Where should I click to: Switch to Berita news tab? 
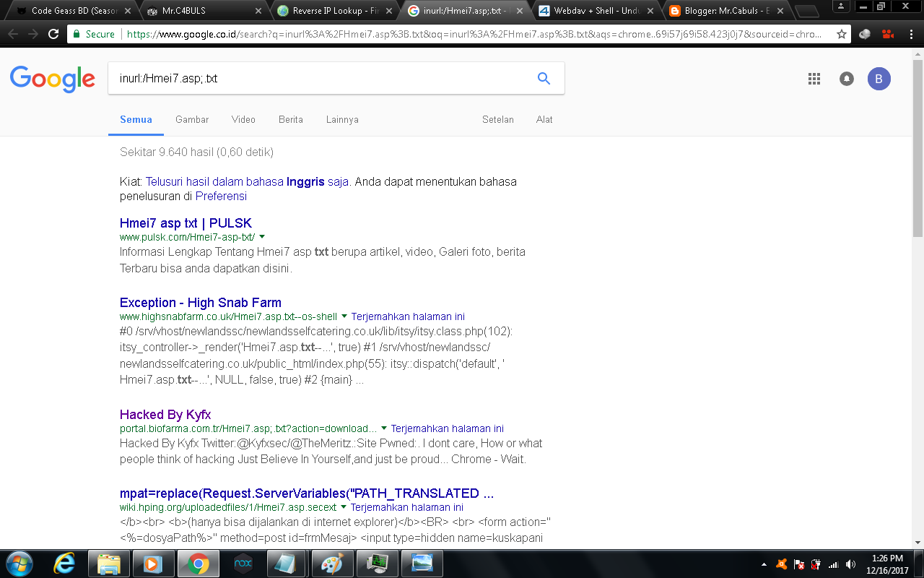point(291,119)
